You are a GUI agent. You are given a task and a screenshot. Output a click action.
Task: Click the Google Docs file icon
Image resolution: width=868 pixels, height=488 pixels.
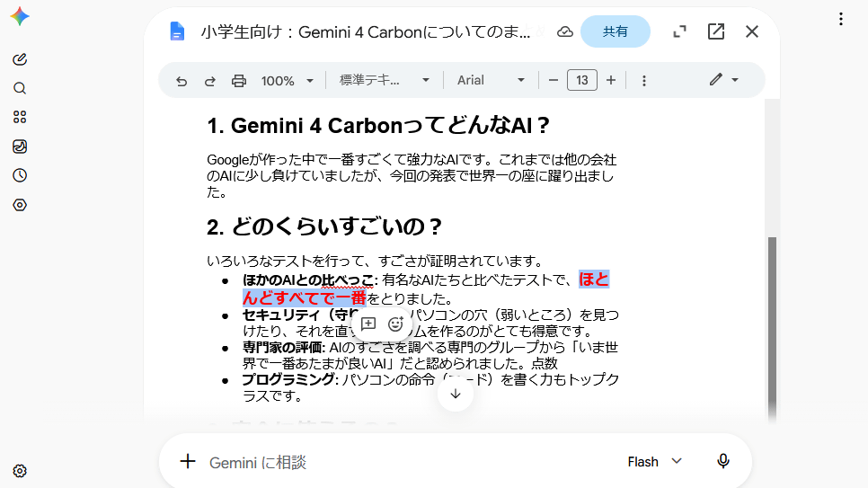(x=177, y=31)
